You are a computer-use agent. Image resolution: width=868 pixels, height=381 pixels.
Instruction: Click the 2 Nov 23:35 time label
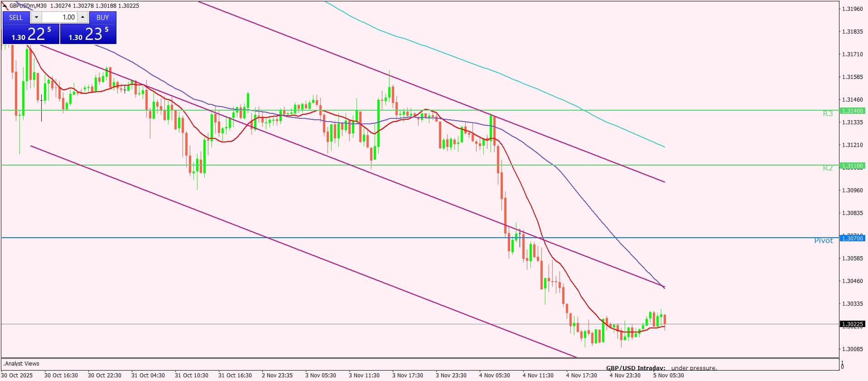click(x=277, y=375)
